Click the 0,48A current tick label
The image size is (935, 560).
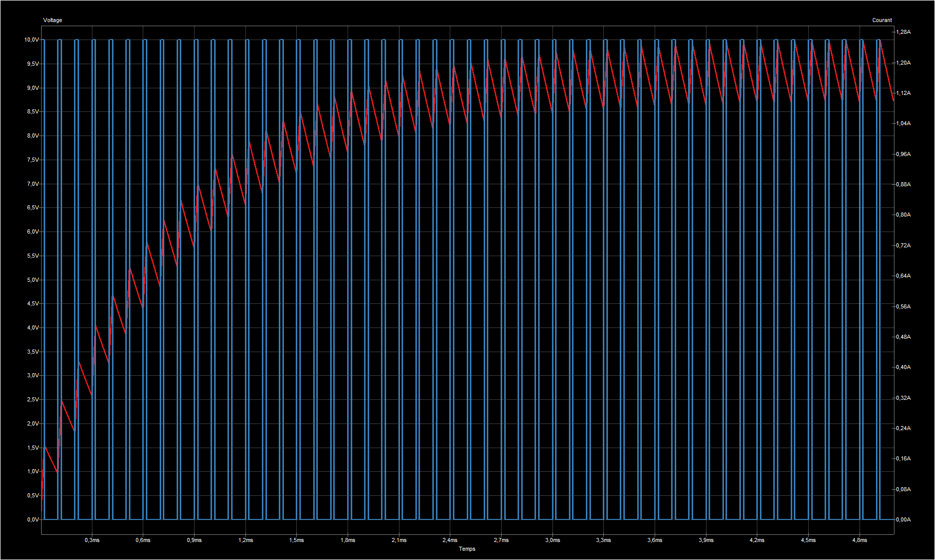tap(903, 337)
